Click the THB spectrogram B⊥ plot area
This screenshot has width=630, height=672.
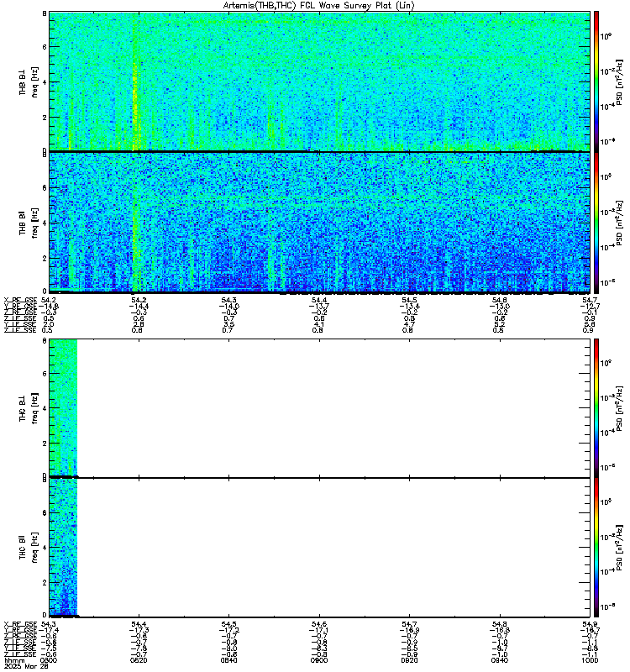pos(319,81)
